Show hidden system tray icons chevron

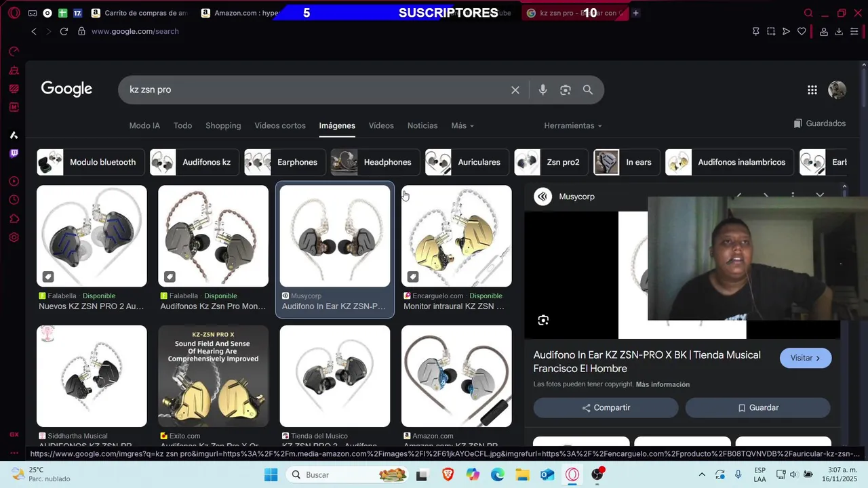[x=702, y=474]
